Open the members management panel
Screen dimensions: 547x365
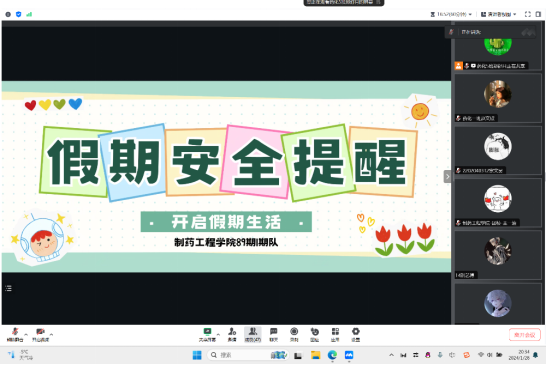pyautogui.click(x=253, y=335)
